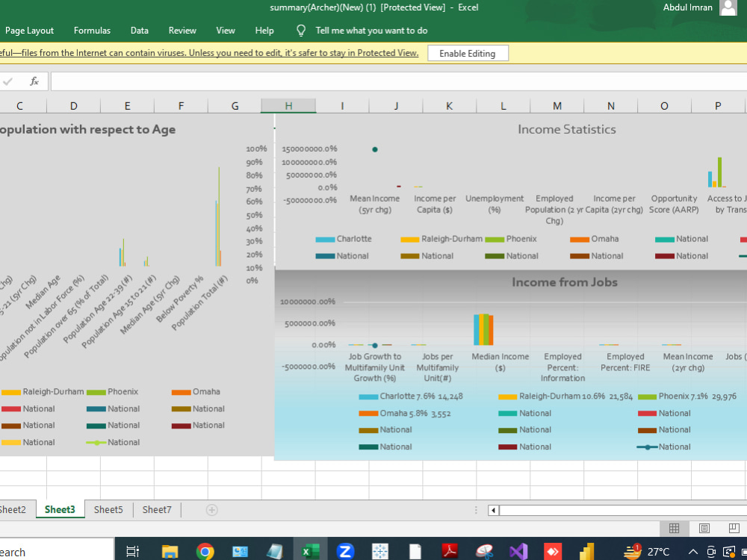Click the Insert Function fx icon
Screen dimensions: 747x560
[34, 81]
